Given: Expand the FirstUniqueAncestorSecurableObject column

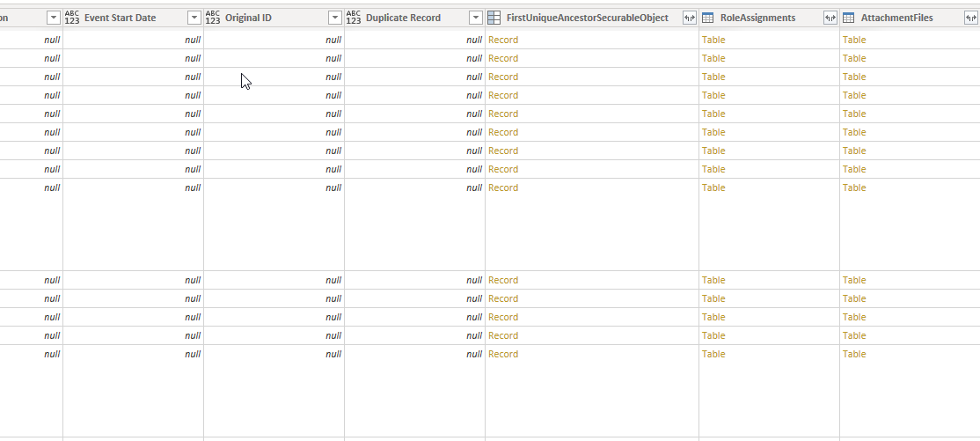Looking at the screenshot, I should [x=690, y=18].
